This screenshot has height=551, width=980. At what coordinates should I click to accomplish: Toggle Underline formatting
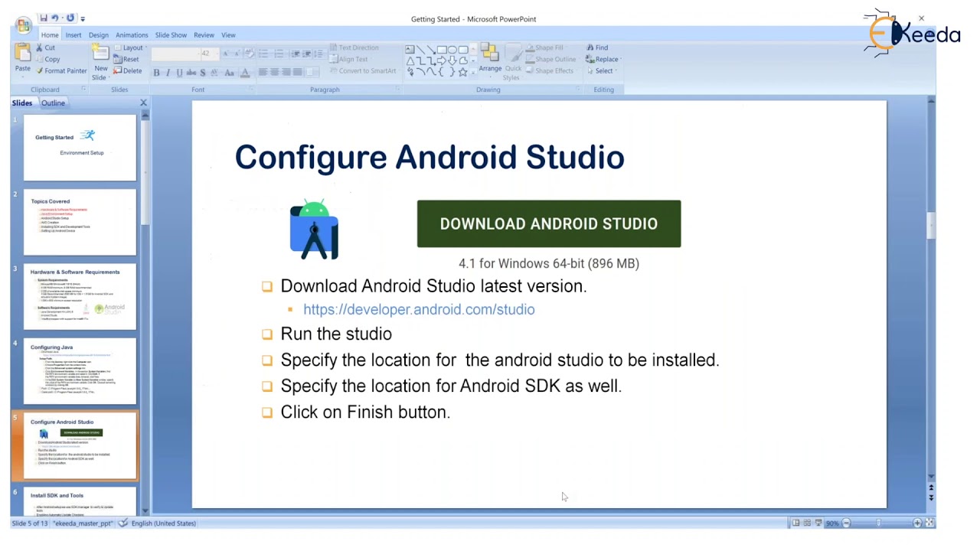click(x=179, y=73)
